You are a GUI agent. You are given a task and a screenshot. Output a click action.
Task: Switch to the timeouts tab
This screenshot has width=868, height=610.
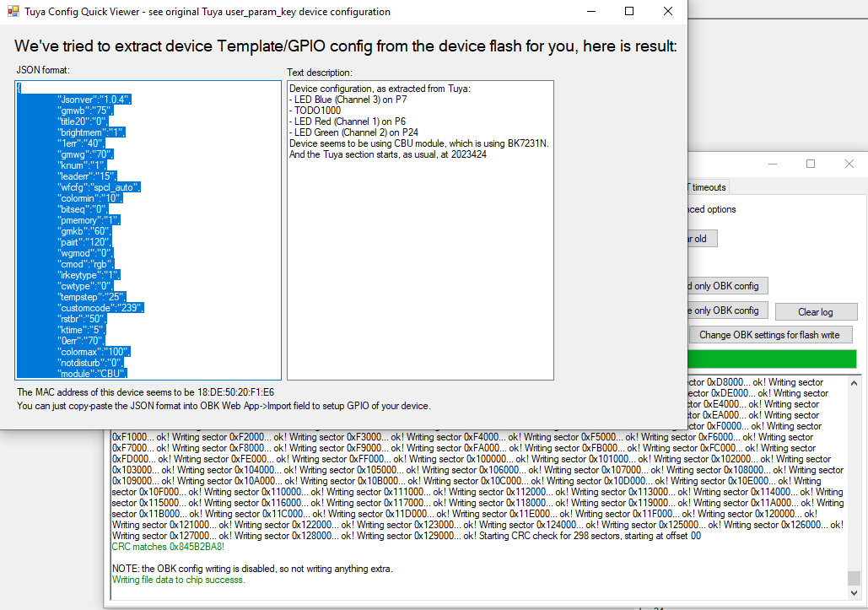[708, 187]
